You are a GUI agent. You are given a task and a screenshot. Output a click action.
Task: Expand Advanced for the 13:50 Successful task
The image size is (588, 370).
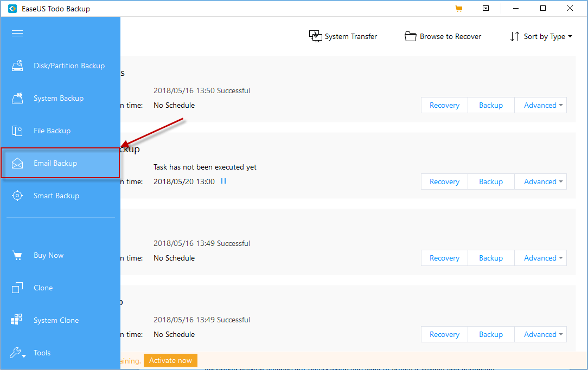[x=540, y=105]
